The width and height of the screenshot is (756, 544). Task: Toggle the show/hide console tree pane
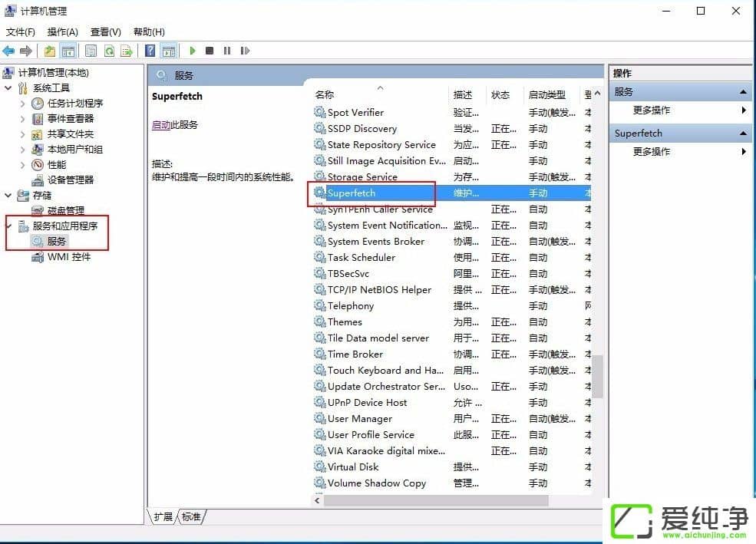(67, 51)
